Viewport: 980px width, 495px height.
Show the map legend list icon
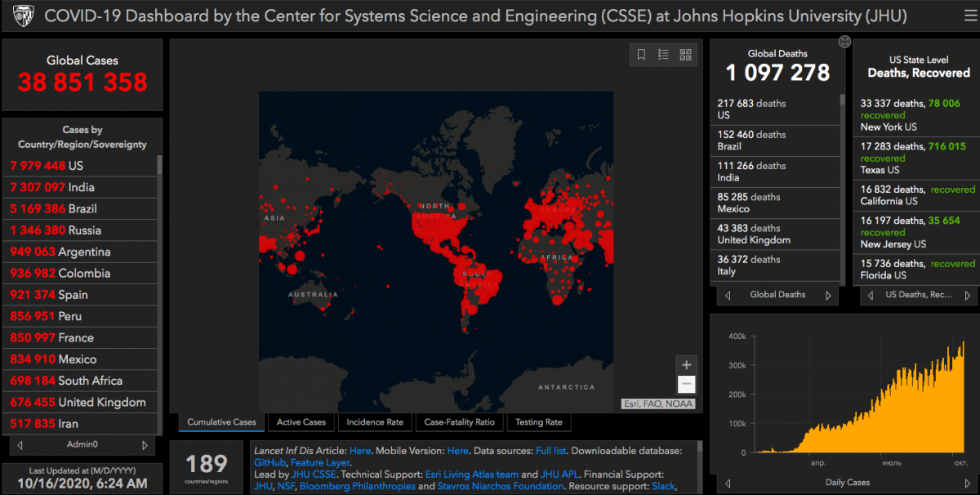point(663,55)
